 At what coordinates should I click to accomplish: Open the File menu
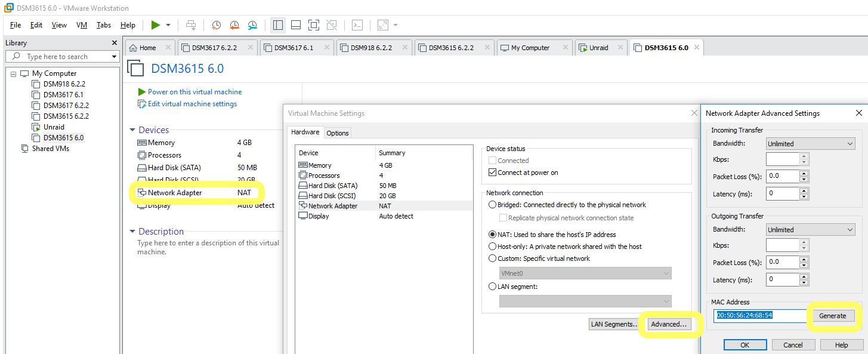16,25
